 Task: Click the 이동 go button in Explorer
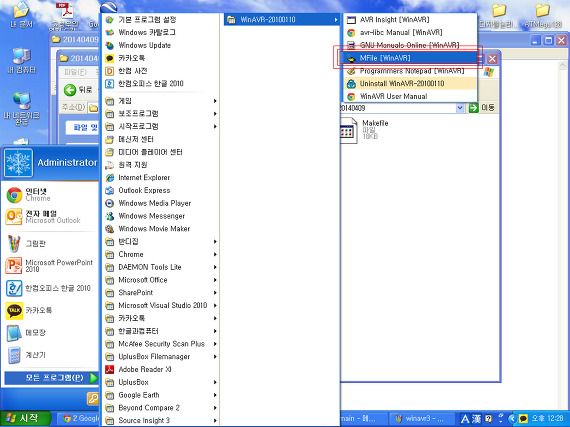pyautogui.click(x=482, y=108)
